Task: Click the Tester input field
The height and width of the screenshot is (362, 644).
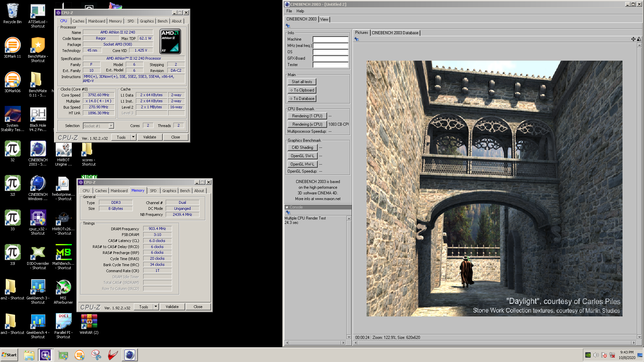Action: click(x=331, y=65)
